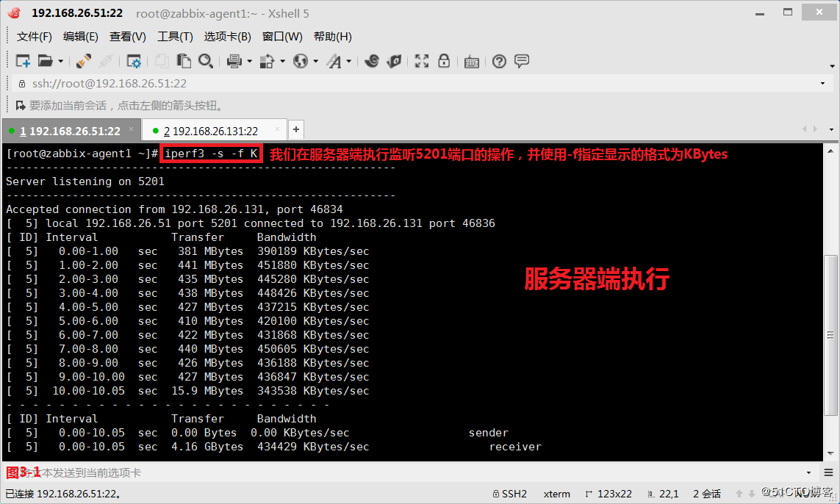840x504 pixels.
Task: Click the Lock Screen padlock icon
Action: pyautogui.click(x=444, y=61)
